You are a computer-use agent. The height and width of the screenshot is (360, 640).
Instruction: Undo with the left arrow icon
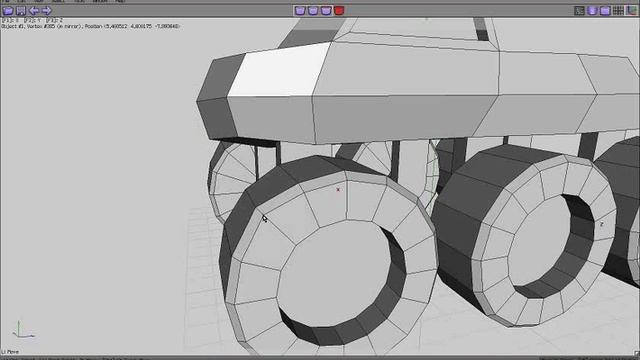34,11
